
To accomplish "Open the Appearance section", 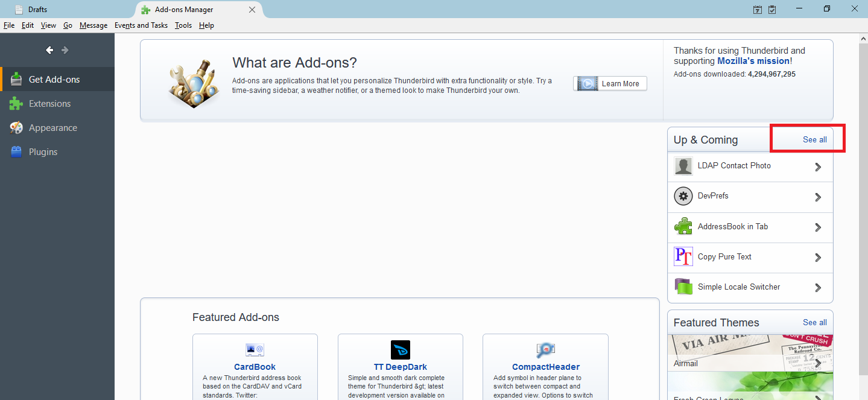I will (x=52, y=128).
